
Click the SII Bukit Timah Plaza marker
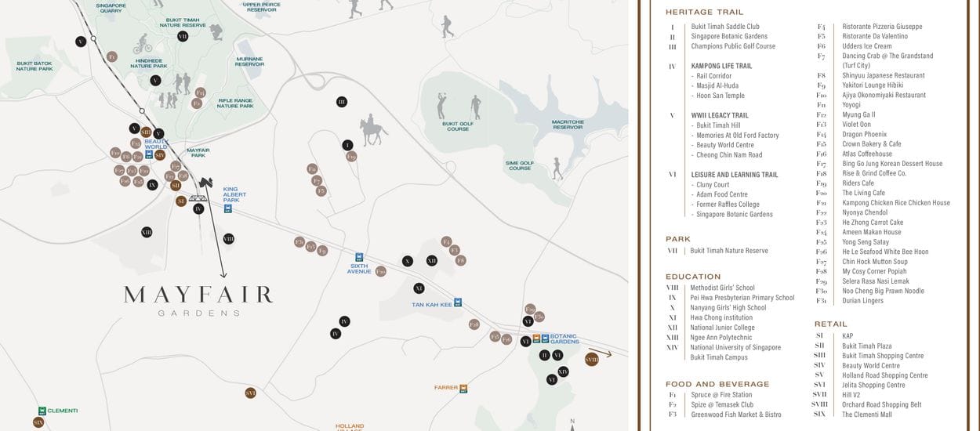click(x=176, y=186)
